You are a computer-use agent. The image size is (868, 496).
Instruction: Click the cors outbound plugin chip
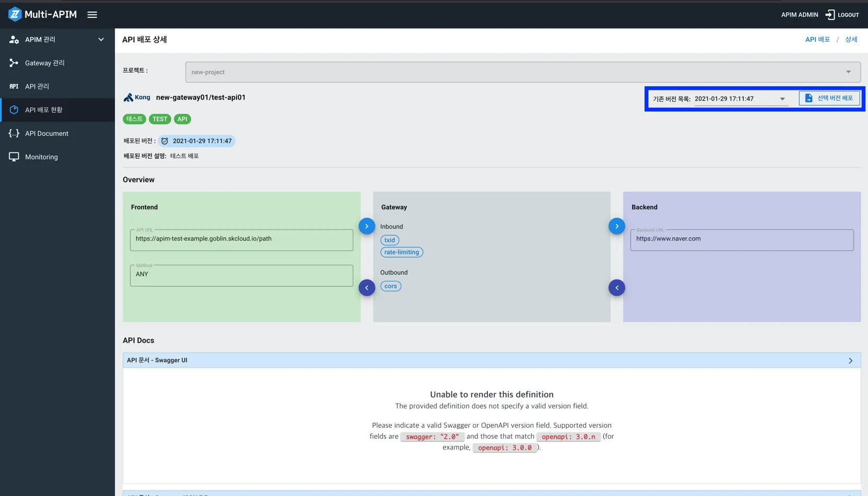[390, 286]
